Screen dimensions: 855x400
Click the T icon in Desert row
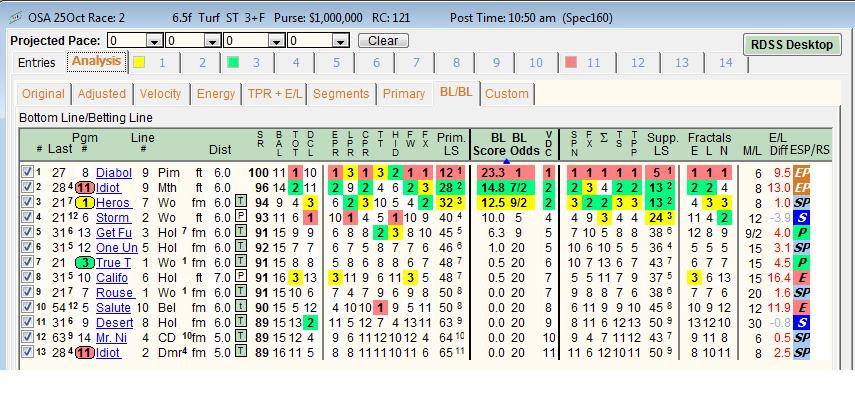coord(240,323)
